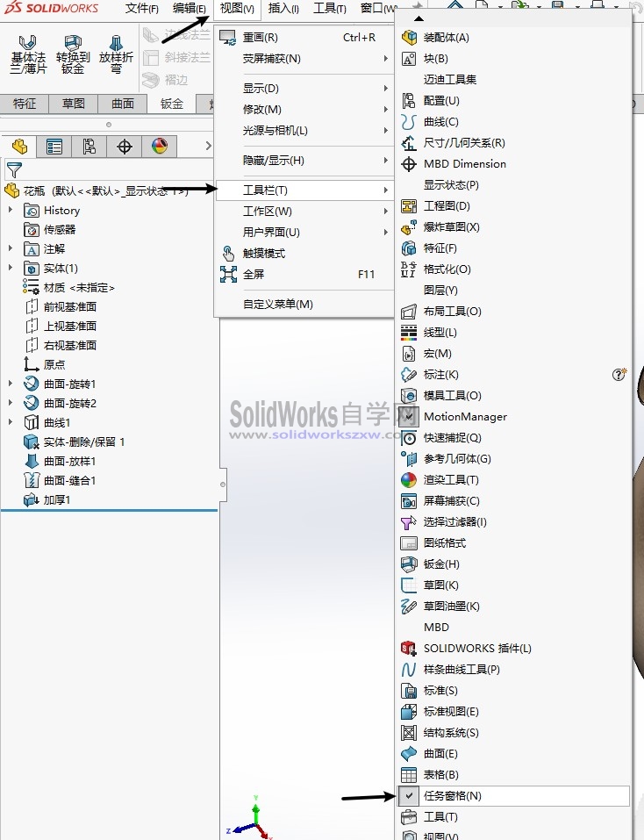Toggle the 标准视图(E) toolbar on

point(513,712)
